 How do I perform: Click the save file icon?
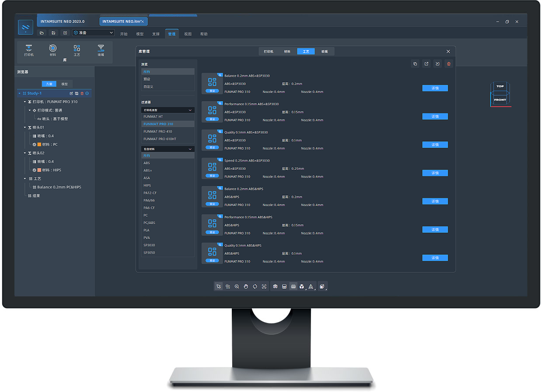pyautogui.click(x=53, y=33)
